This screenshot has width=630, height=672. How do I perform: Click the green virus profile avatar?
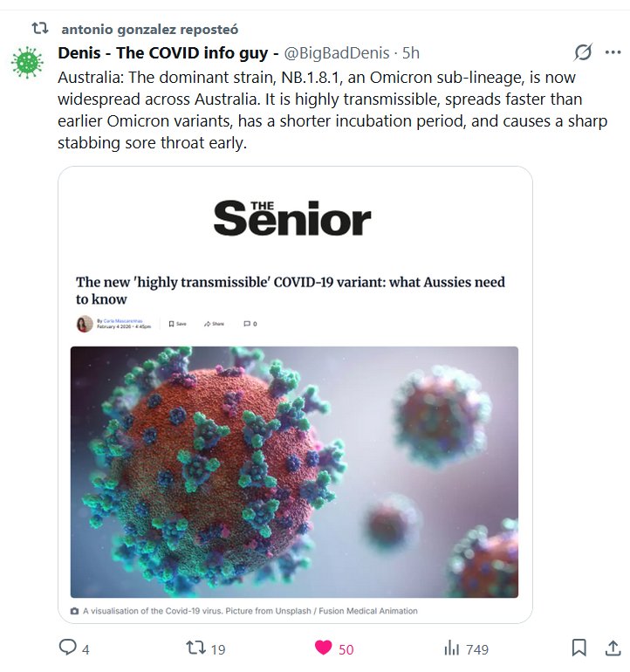pos(28,61)
